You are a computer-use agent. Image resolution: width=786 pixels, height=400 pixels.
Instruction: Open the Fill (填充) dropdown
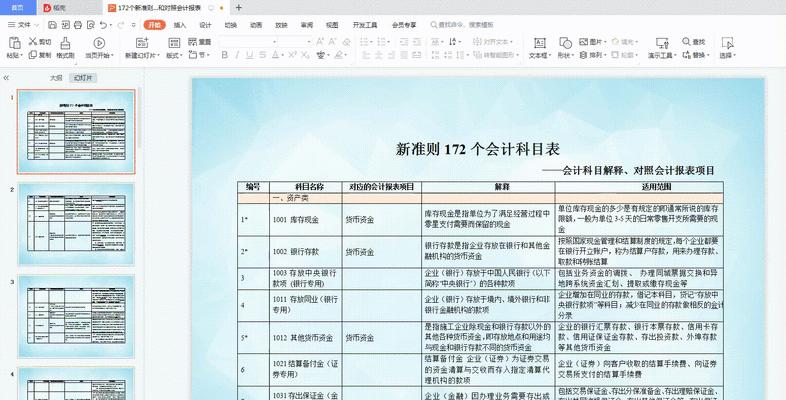click(x=623, y=42)
